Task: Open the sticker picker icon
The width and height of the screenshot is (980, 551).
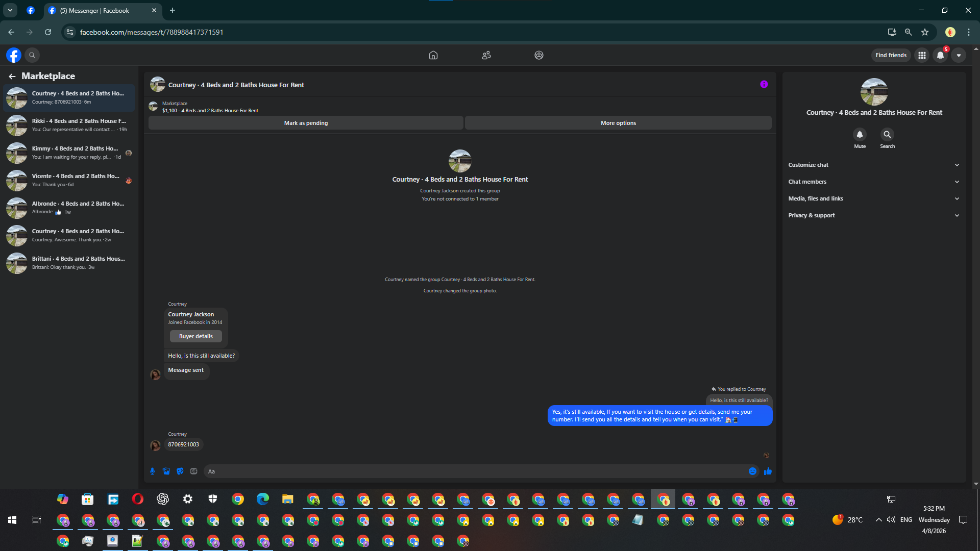Action: (180, 471)
